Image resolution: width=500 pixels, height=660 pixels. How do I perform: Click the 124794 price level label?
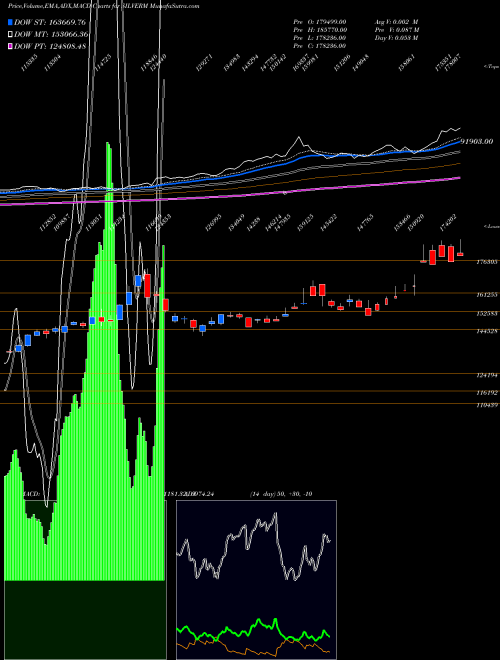(487, 375)
